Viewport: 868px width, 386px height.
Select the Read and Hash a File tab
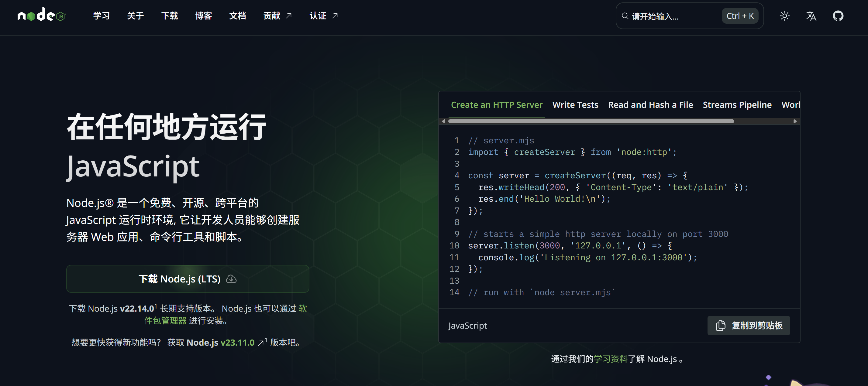pos(650,105)
